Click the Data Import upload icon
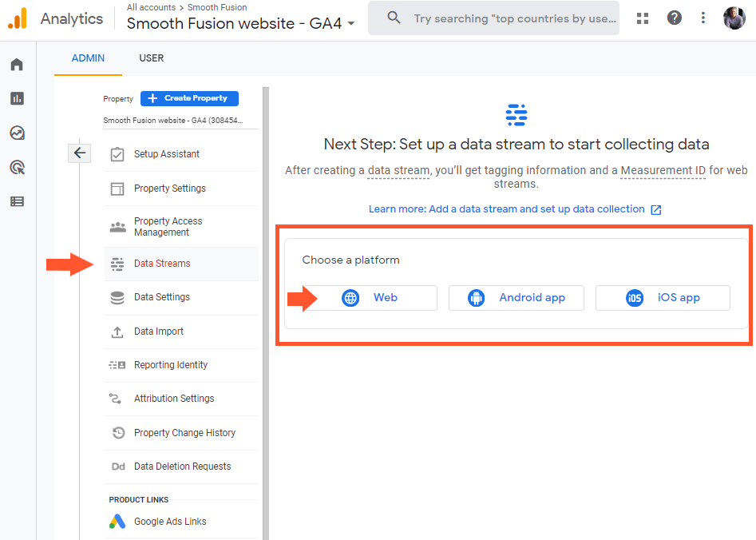Image resolution: width=756 pixels, height=540 pixels. pos(117,332)
